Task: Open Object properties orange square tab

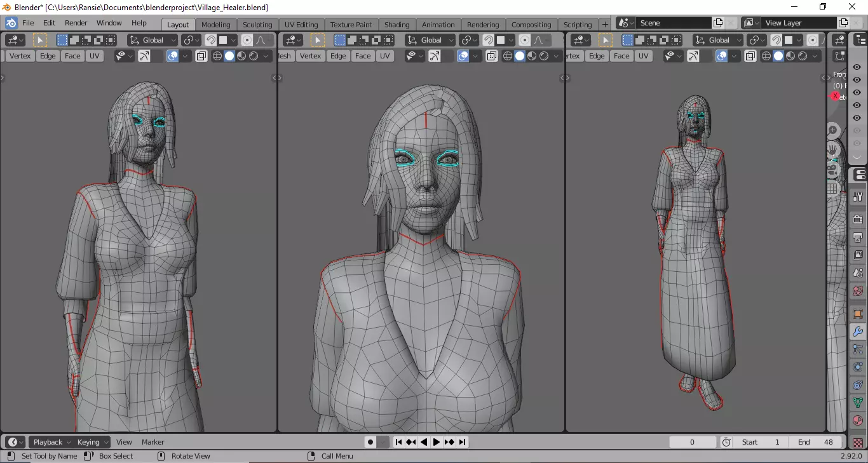Action: coord(858,314)
